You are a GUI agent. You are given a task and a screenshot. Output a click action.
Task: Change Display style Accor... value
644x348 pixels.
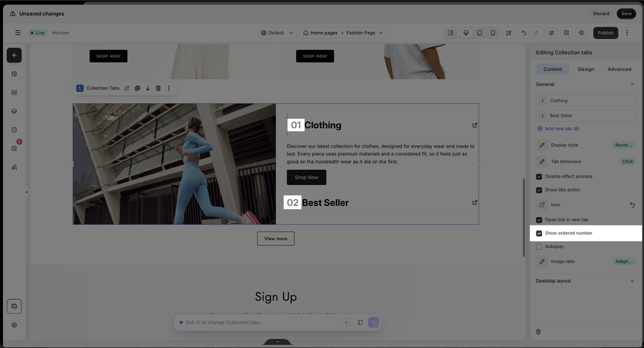pos(623,145)
